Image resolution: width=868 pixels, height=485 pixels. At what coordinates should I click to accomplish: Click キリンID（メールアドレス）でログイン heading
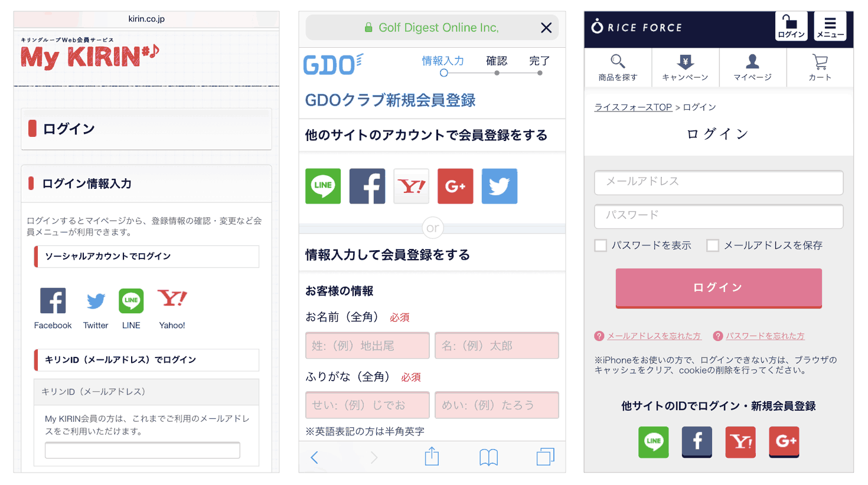pyautogui.click(x=146, y=360)
